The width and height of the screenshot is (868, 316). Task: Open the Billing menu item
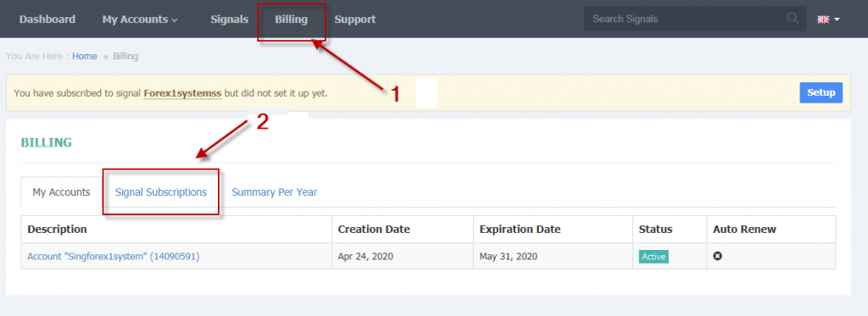[x=292, y=19]
